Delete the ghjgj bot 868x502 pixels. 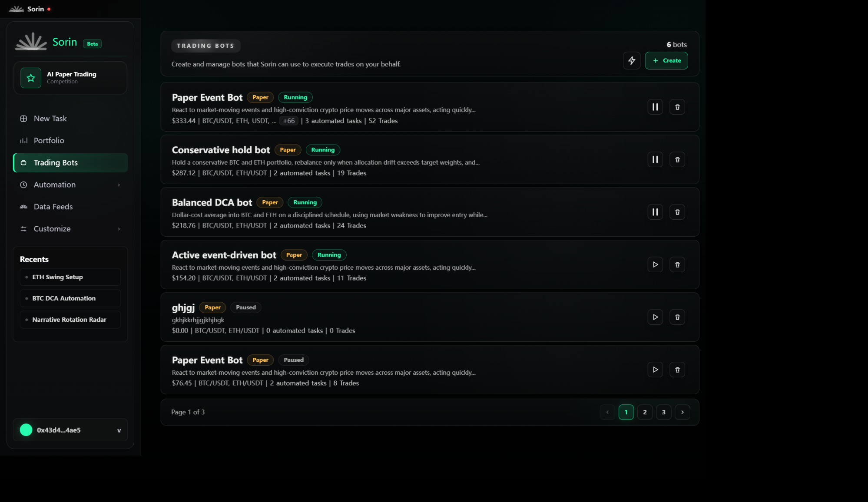(x=677, y=317)
